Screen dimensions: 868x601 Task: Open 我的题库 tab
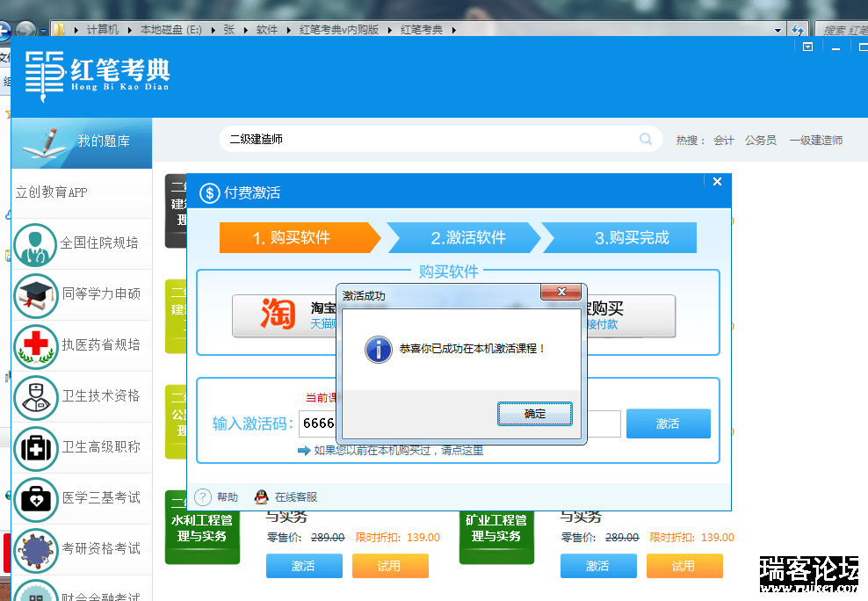click(82, 142)
